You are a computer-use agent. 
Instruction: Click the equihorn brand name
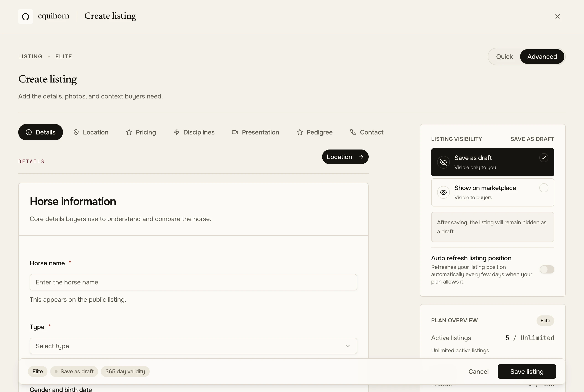(54, 16)
